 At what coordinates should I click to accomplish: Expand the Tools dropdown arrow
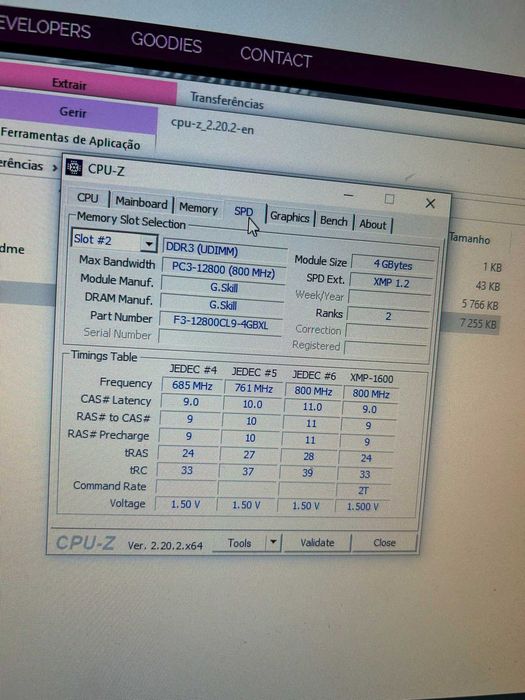(273, 543)
